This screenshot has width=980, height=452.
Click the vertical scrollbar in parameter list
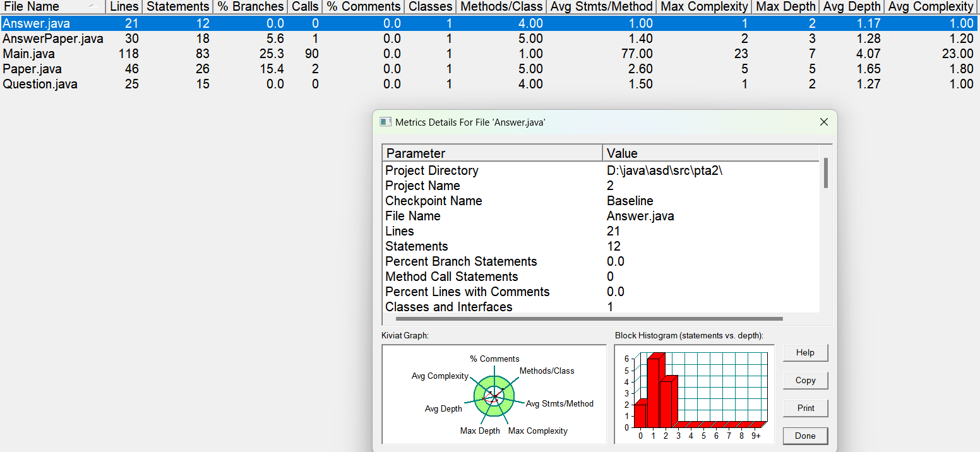tap(825, 173)
